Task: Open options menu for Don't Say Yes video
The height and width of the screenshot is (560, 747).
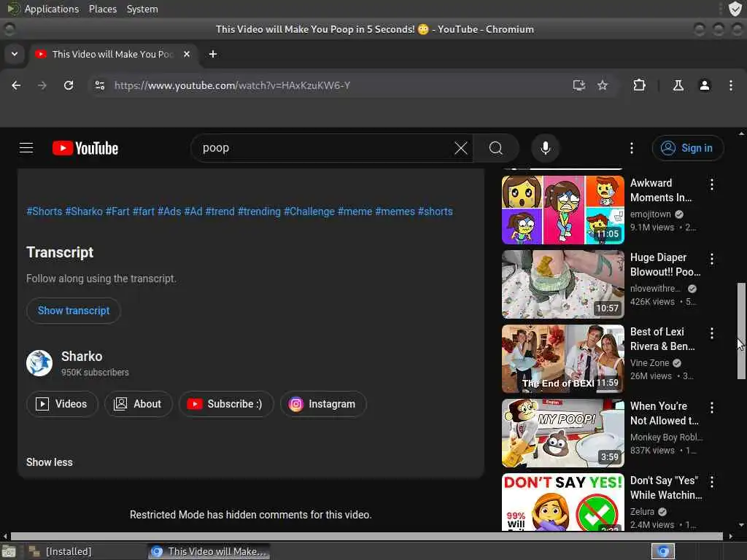Action: click(x=712, y=481)
